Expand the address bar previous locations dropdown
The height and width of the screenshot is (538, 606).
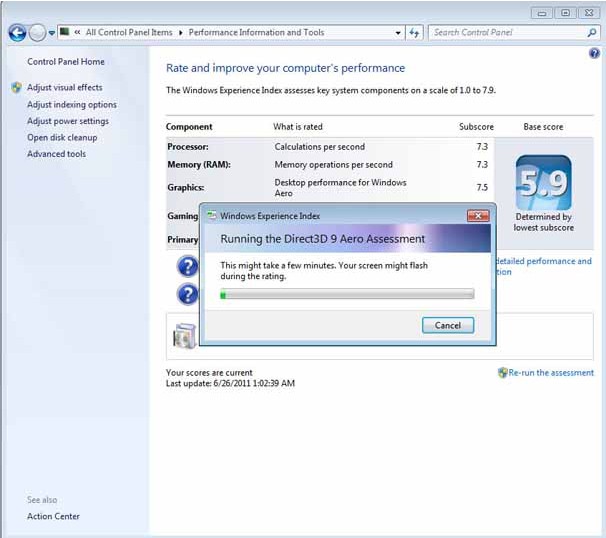click(x=397, y=33)
